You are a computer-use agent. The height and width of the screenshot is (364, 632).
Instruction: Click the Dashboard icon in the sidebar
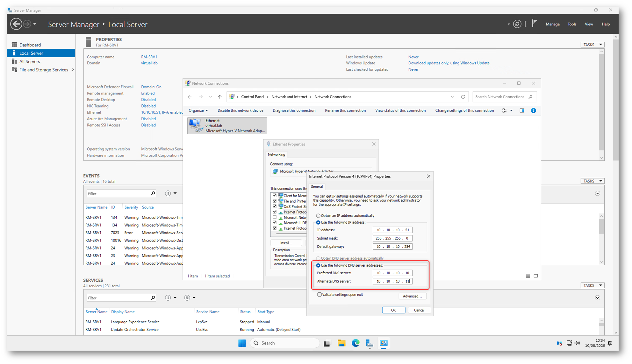[x=14, y=45]
